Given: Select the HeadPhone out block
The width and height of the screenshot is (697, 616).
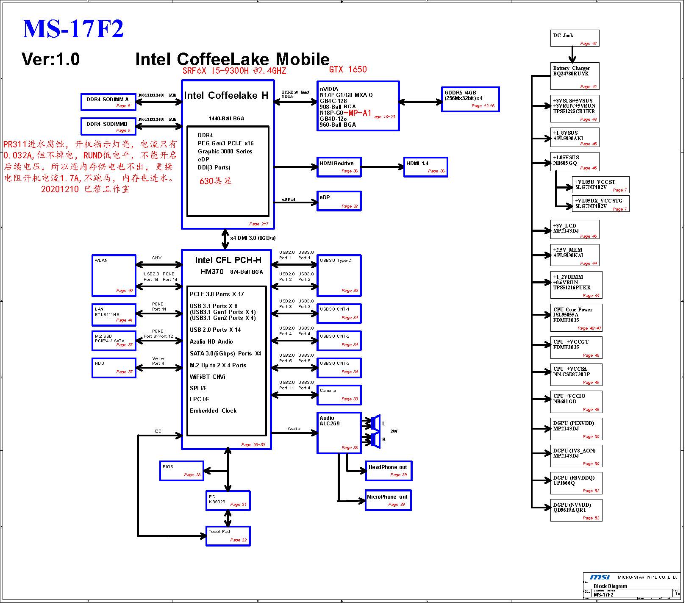Looking at the screenshot, I should point(389,471).
